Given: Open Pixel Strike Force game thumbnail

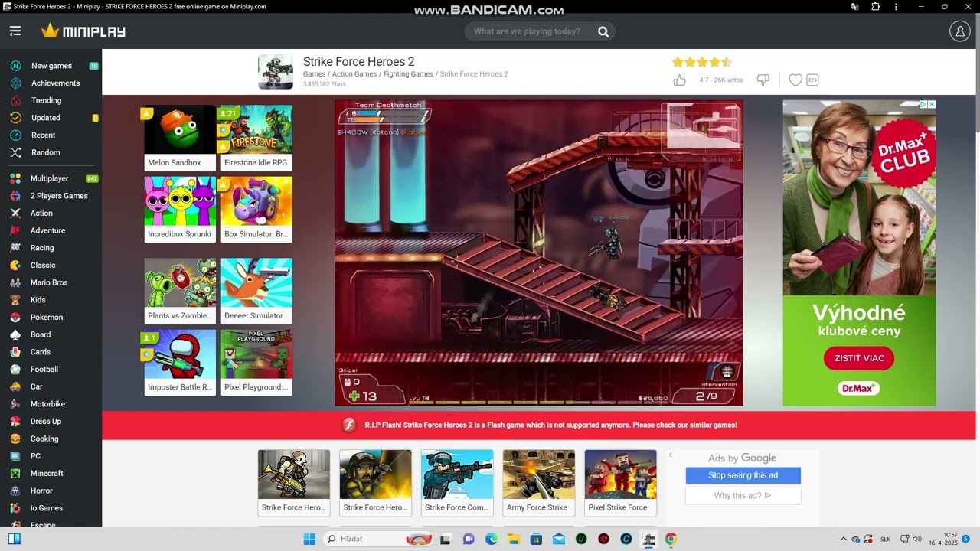Looking at the screenshot, I should click(620, 483).
